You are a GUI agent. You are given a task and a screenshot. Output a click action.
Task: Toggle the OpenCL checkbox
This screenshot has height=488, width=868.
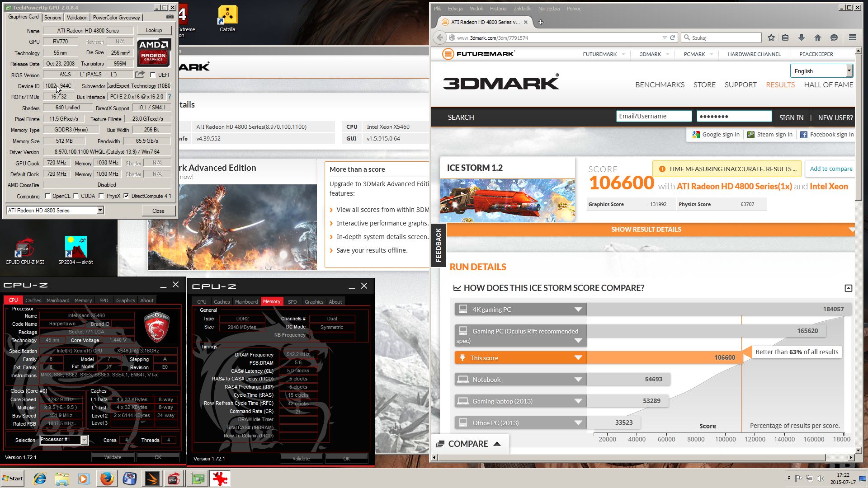[47, 196]
